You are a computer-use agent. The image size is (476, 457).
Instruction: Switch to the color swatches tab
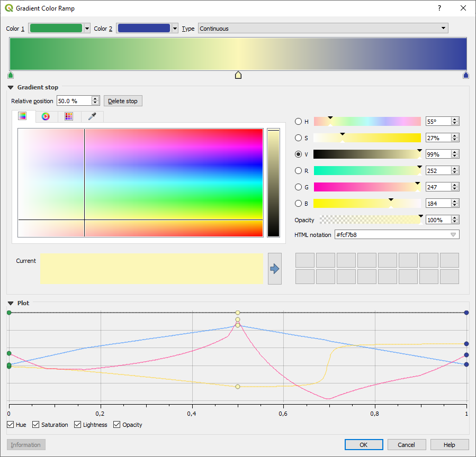pos(69,116)
